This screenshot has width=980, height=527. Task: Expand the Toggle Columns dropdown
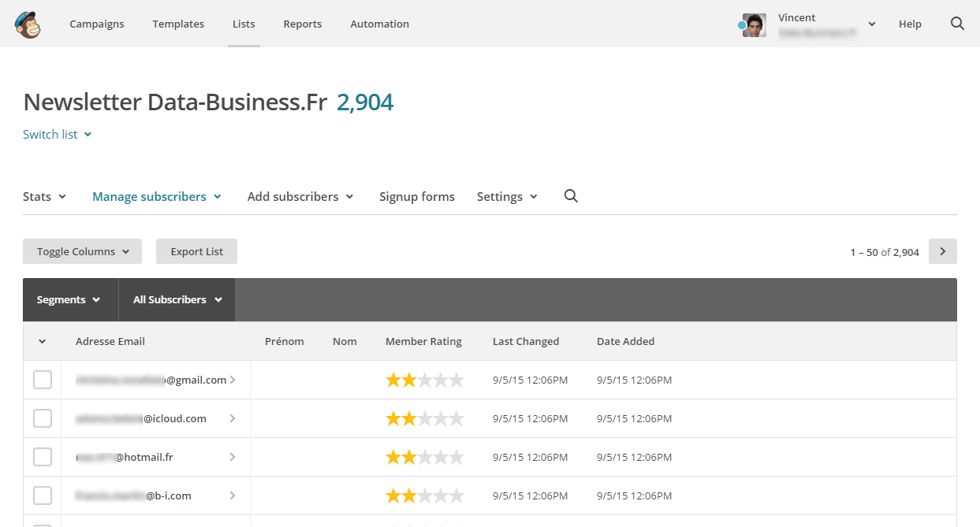point(82,252)
